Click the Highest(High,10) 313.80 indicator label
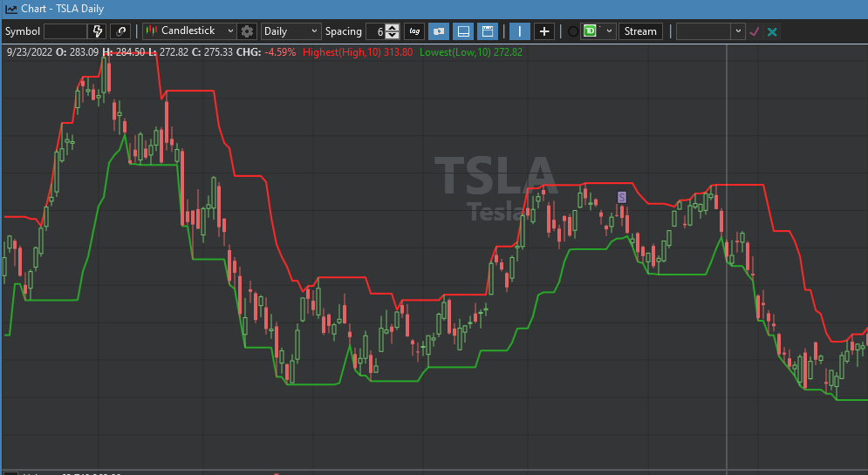 tap(358, 52)
